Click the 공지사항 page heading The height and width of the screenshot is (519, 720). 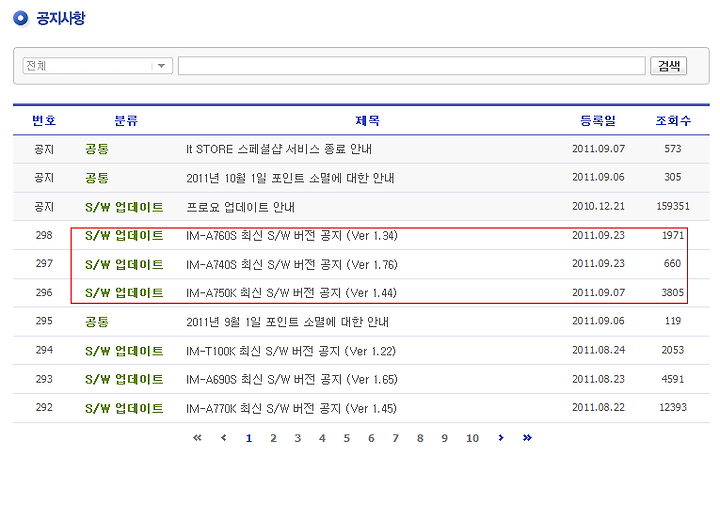click(61, 18)
